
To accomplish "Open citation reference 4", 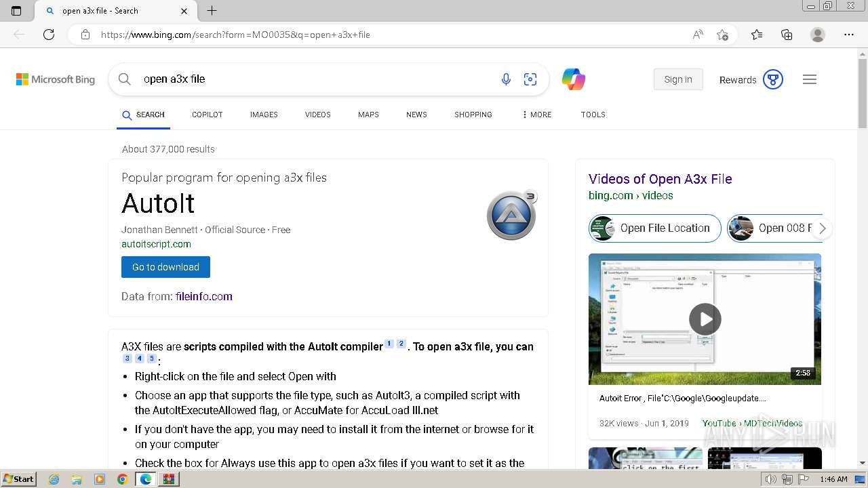I will click(140, 359).
